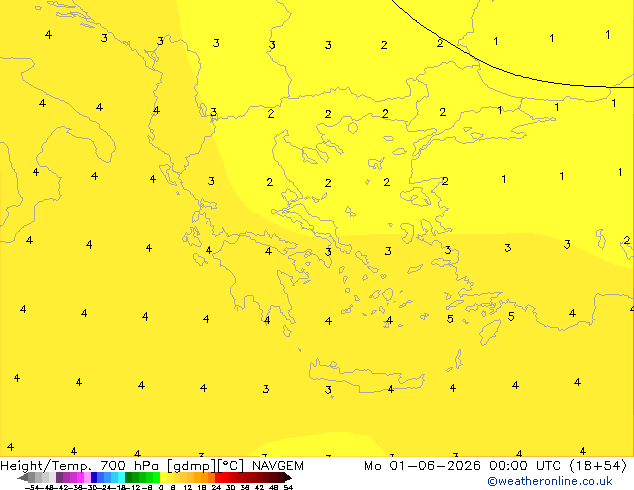Click the "NAVGEM" model name text
Screen dimensions: 634x490
(x=278, y=466)
